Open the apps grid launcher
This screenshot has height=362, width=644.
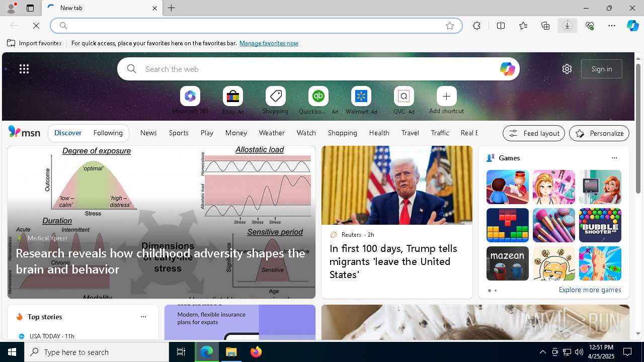pyautogui.click(x=24, y=69)
